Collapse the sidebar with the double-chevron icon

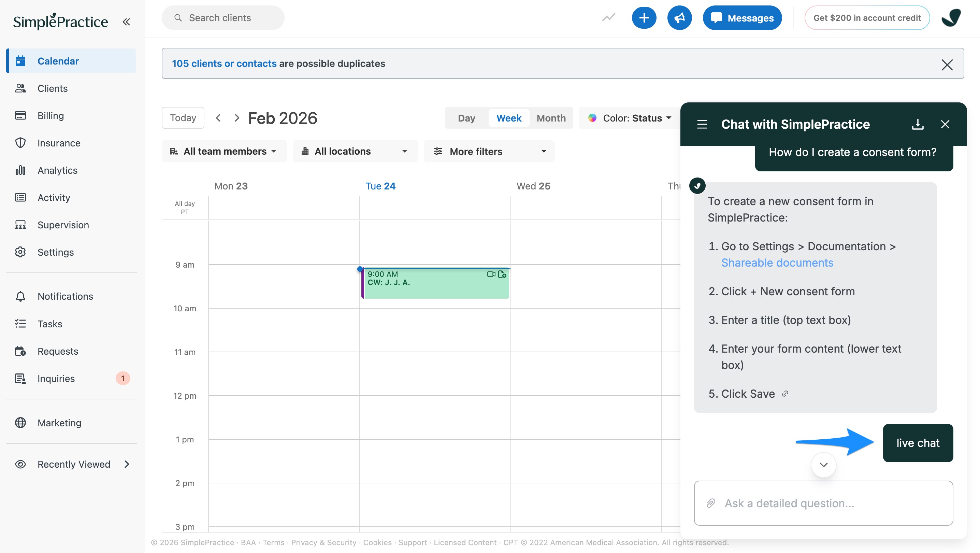pyautogui.click(x=126, y=22)
